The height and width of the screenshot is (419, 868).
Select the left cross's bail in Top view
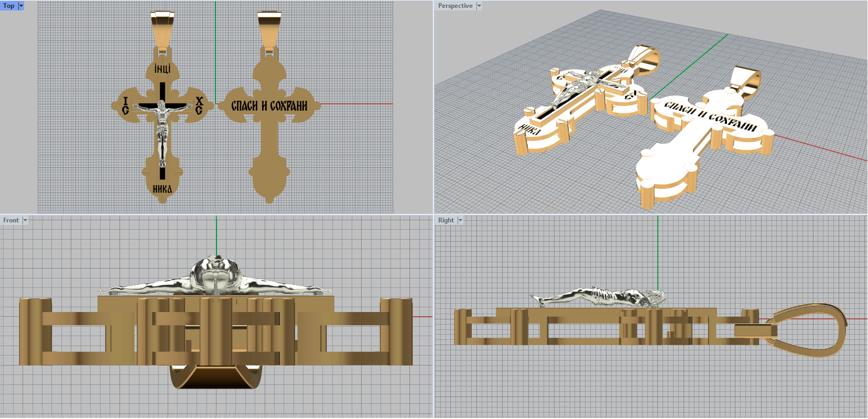click(x=163, y=30)
